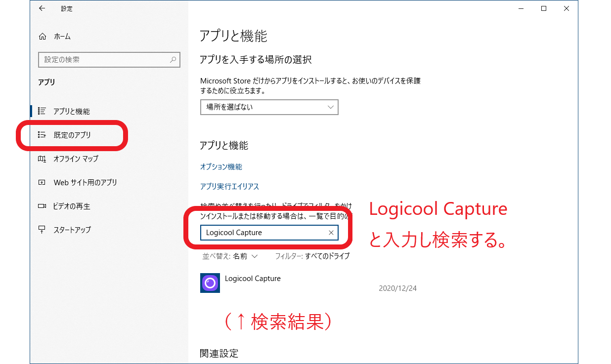Click the Apps & features list icon
This screenshot has width=611, height=364.
(42, 111)
